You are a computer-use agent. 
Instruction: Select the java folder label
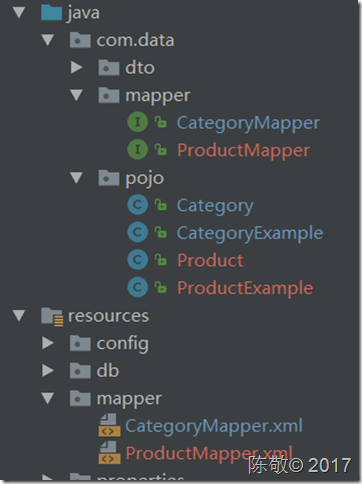83,13
